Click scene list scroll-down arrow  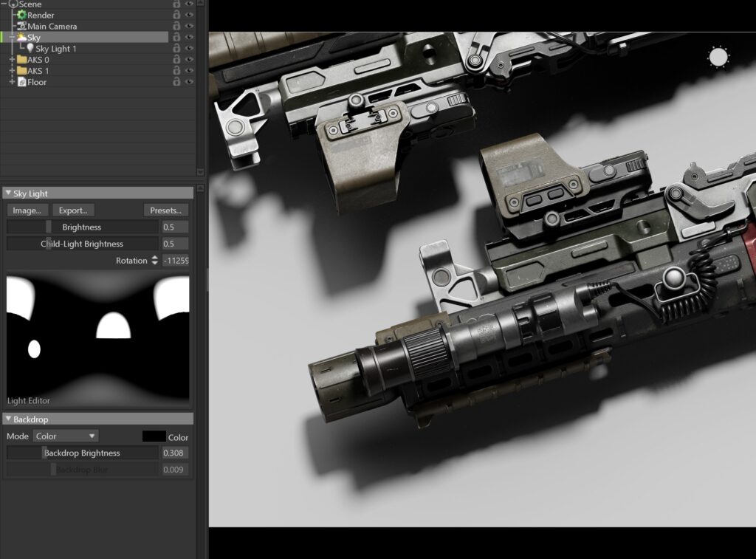(x=201, y=172)
